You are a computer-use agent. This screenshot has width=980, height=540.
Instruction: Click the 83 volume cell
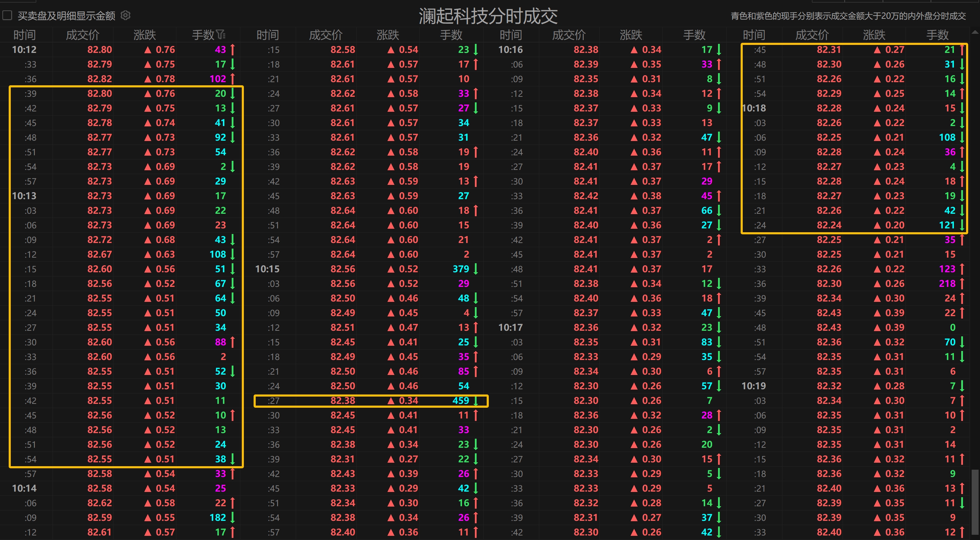tap(707, 342)
